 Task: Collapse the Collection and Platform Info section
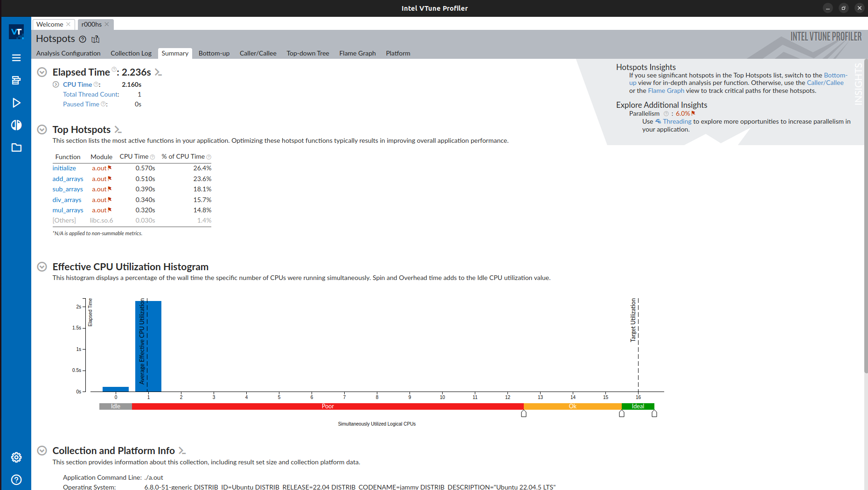pos(42,450)
